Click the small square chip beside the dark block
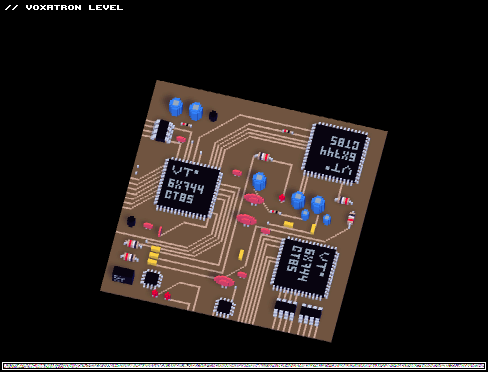The height and width of the screenshot is (372, 488). pos(152,279)
